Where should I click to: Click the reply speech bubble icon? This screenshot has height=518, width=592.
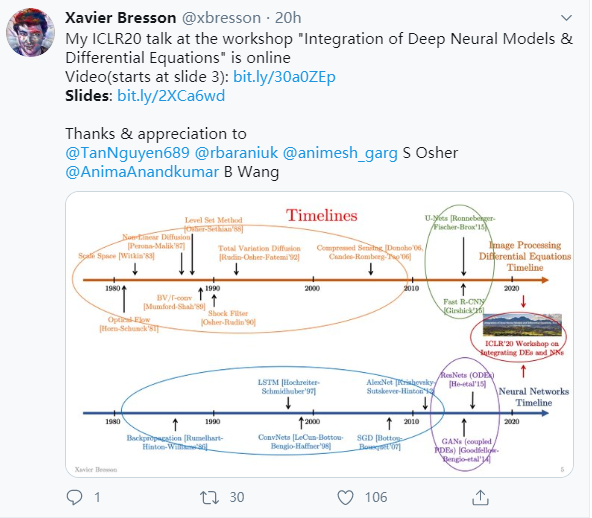click(x=74, y=497)
